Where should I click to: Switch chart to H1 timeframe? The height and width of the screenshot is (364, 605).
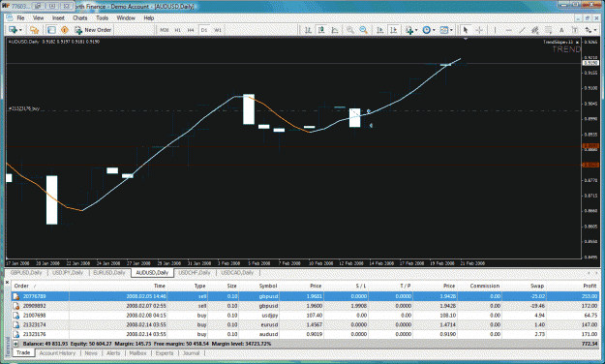178,30
